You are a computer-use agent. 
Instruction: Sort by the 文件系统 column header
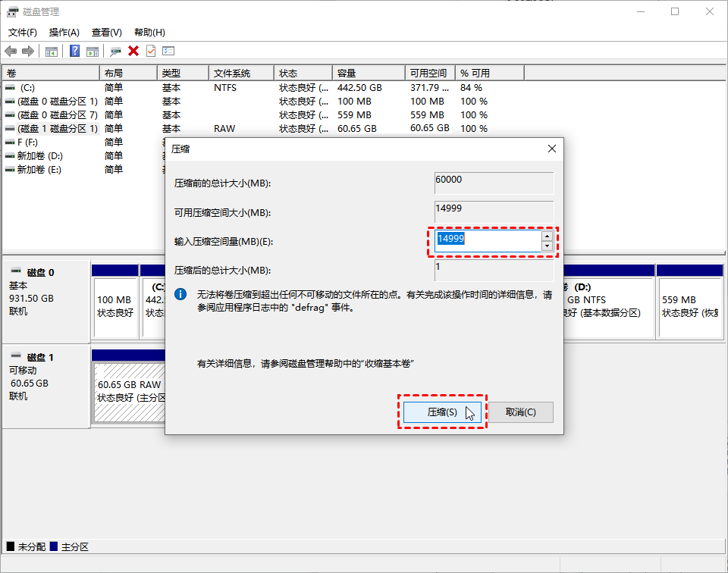point(241,74)
